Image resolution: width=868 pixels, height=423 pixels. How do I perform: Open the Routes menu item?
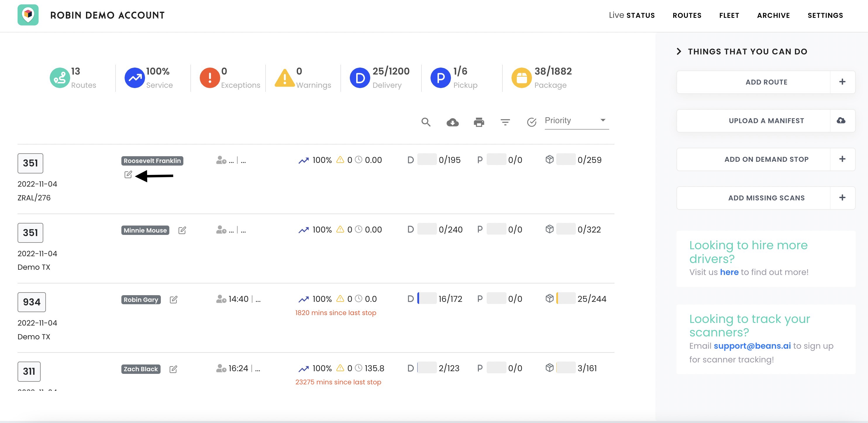687,16
